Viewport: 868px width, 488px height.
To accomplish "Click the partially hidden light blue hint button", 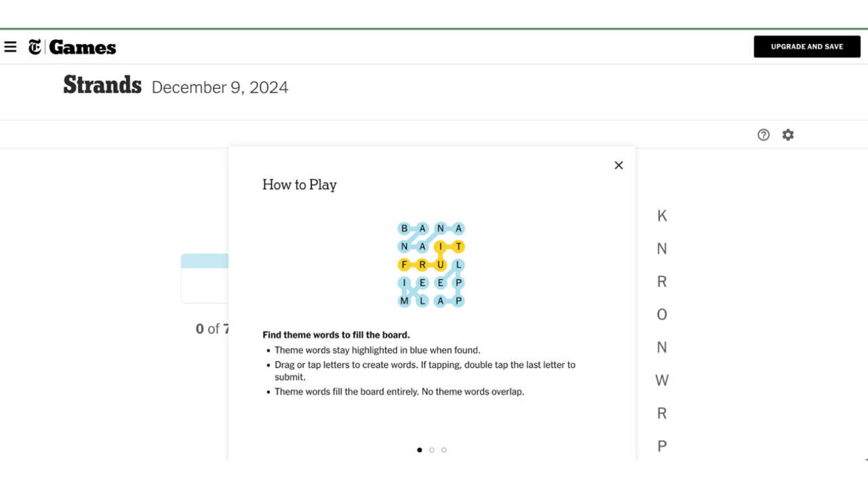I will 205,262.
